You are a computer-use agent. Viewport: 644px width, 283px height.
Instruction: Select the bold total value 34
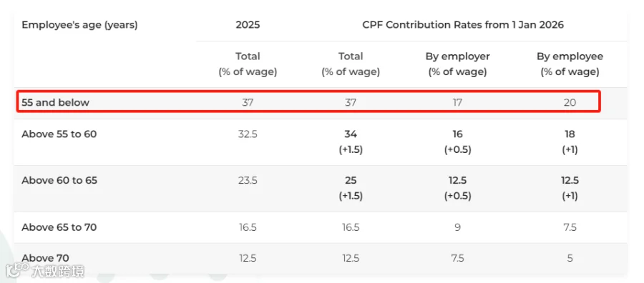click(x=351, y=134)
